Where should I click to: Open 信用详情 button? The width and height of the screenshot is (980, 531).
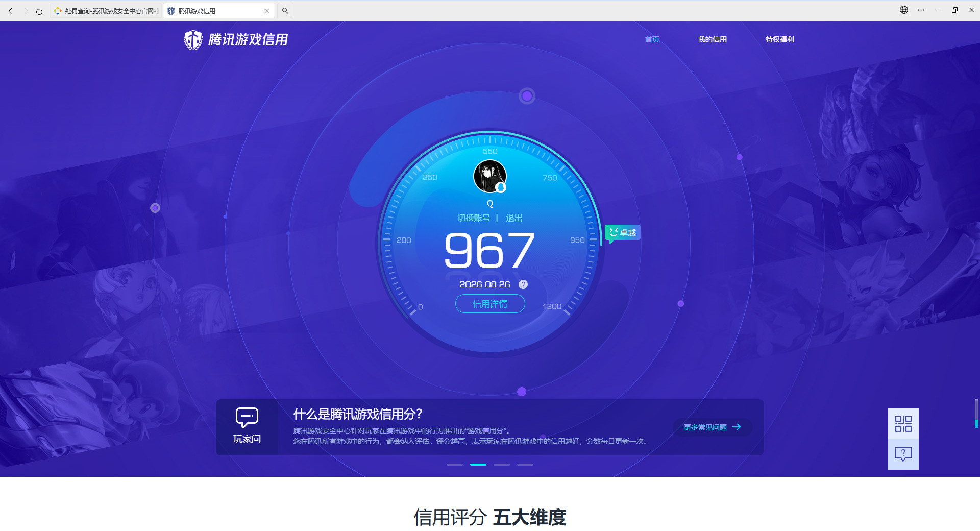click(490, 304)
